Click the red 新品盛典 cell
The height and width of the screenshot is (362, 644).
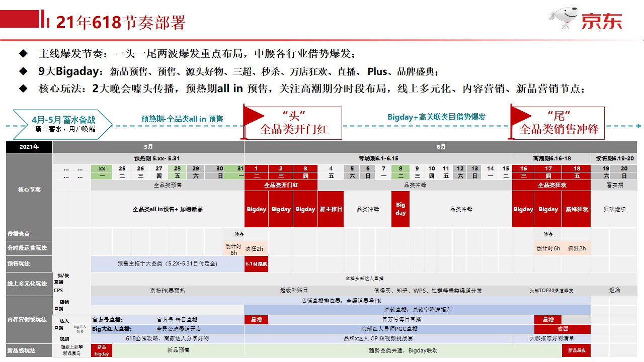(x=577, y=350)
